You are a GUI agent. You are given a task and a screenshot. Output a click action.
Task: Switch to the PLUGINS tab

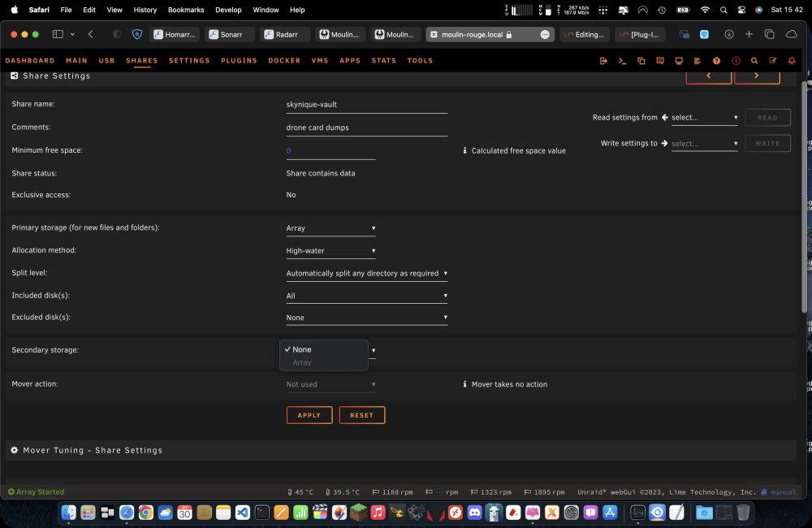(239, 61)
